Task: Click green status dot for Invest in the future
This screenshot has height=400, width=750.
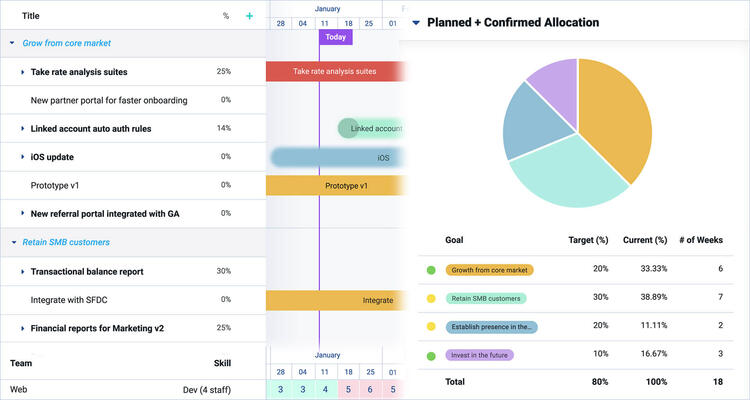Action: (431, 354)
